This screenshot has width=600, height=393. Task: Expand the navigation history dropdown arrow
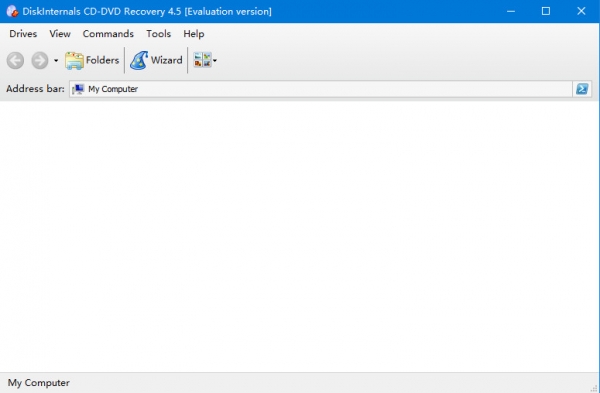[x=56, y=60]
